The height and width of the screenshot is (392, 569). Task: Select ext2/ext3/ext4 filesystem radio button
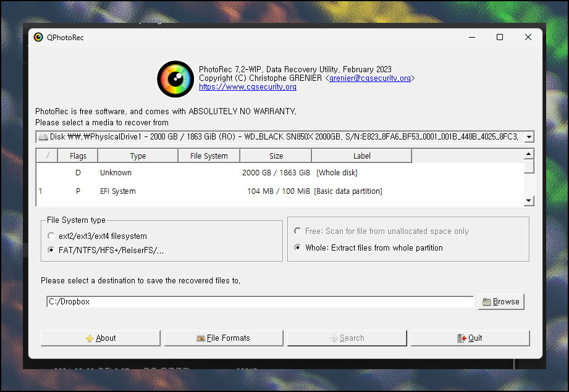click(51, 236)
